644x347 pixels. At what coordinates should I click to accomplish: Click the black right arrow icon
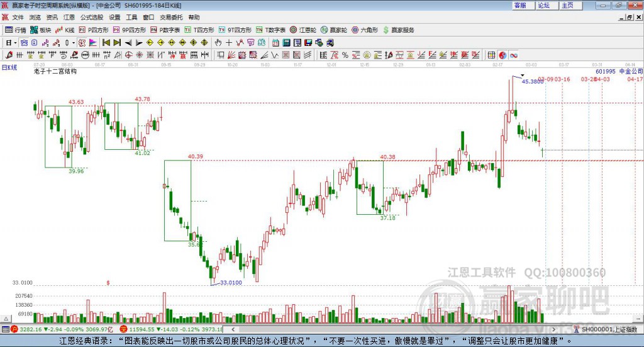pos(139,43)
